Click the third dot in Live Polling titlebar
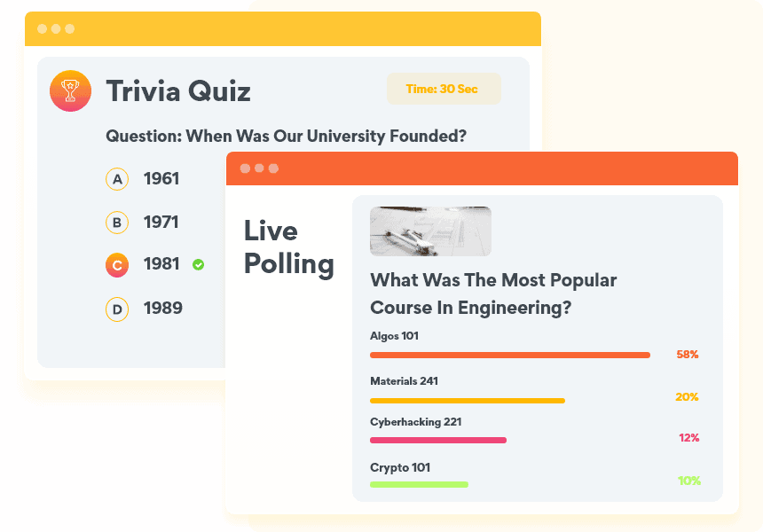 pyautogui.click(x=273, y=168)
